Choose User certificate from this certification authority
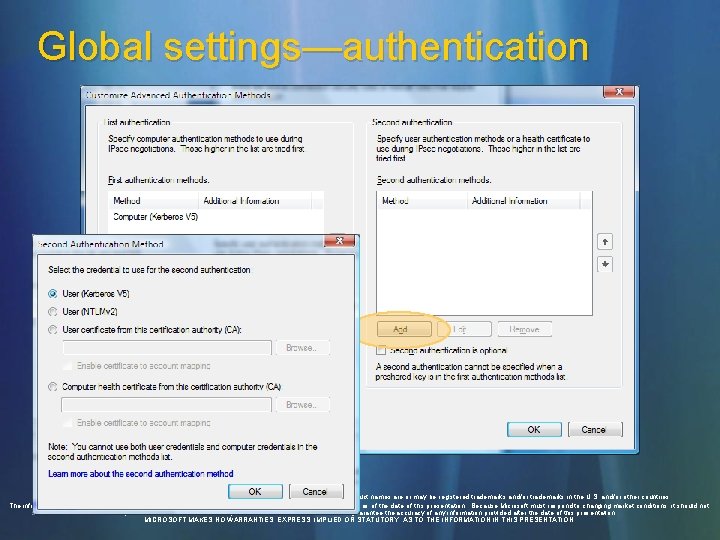The width and height of the screenshot is (720, 540). point(53,330)
